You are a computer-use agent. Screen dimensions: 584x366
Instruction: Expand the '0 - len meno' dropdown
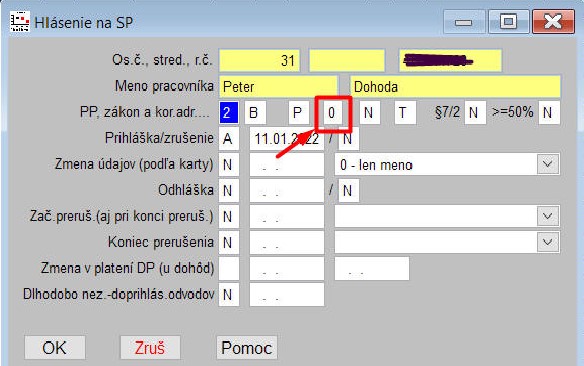(548, 164)
